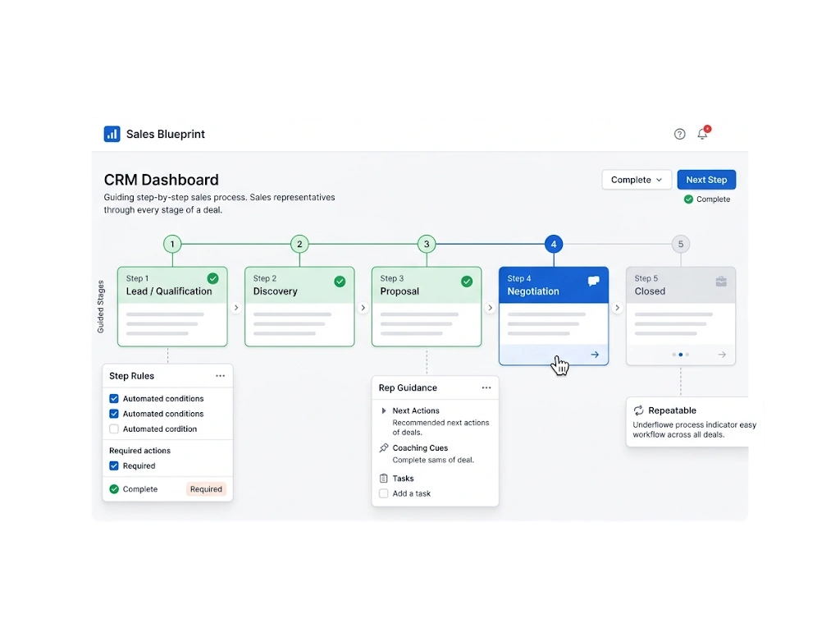Click the Required actions label
Image resolution: width=840 pixels, height=628 pixels.
tap(139, 451)
